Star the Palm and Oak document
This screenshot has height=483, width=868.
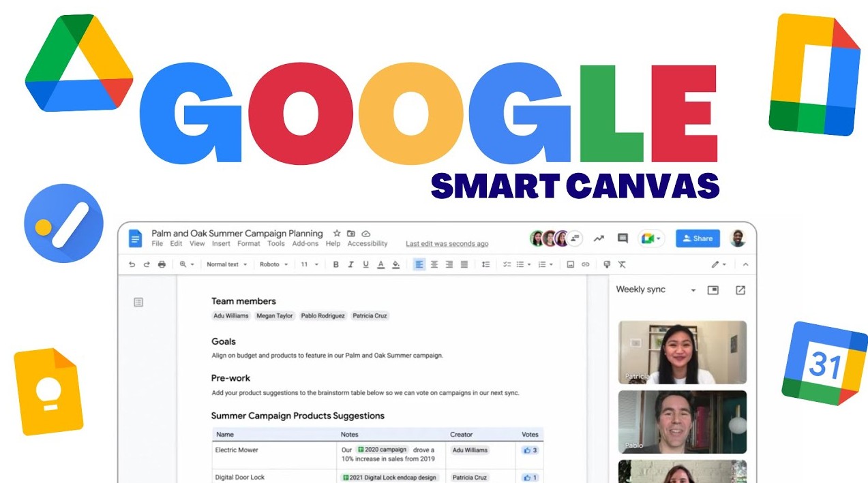[x=336, y=234]
